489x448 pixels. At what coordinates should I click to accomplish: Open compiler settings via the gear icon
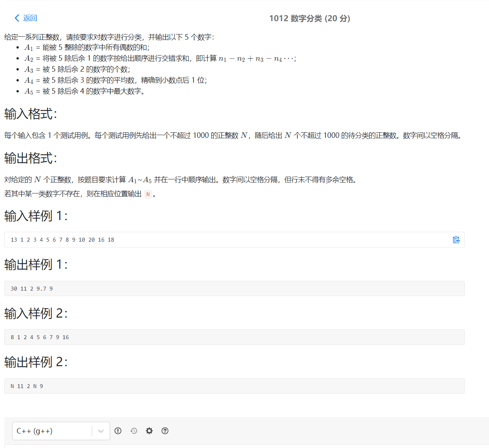[x=149, y=431]
